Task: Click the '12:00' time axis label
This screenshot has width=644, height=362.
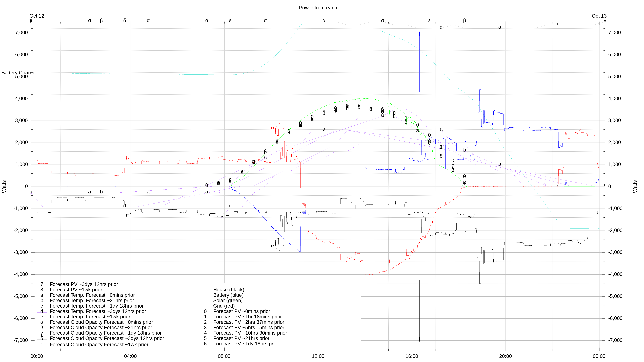Action: [x=318, y=356]
